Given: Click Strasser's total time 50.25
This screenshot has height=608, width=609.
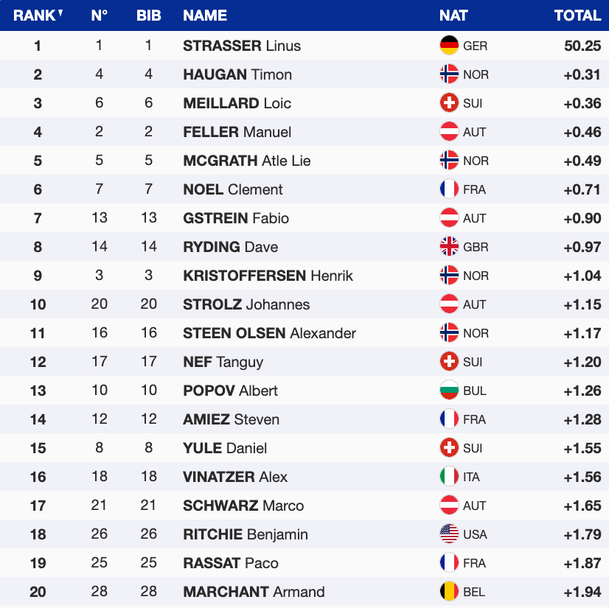Looking at the screenshot, I should click(x=582, y=46).
